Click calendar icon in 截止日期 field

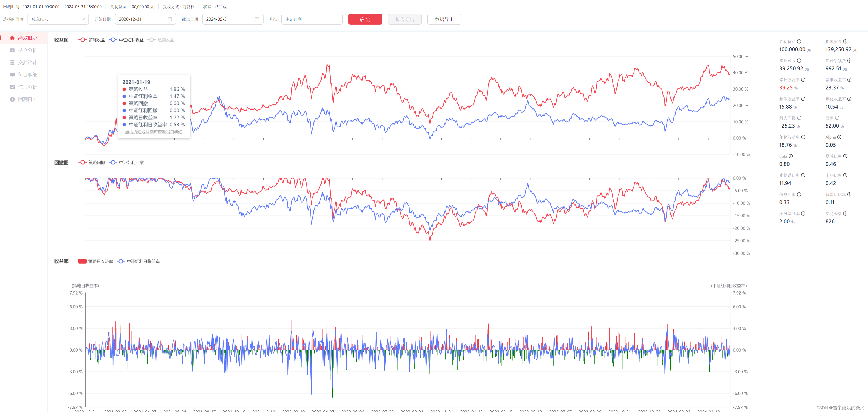click(x=257, y=20)
